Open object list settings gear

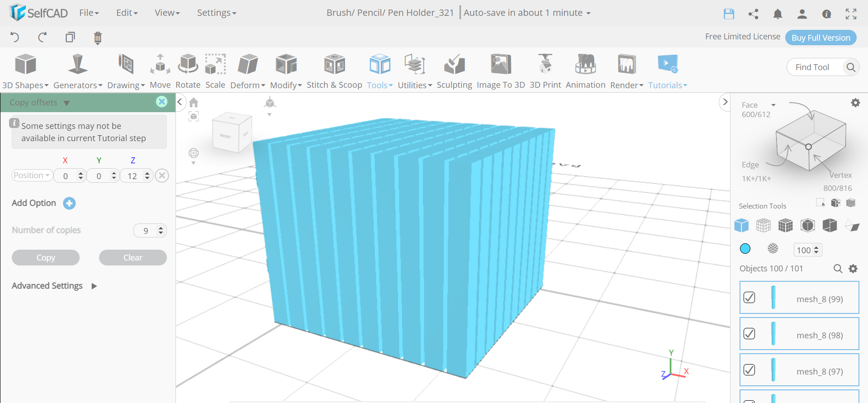853,269
